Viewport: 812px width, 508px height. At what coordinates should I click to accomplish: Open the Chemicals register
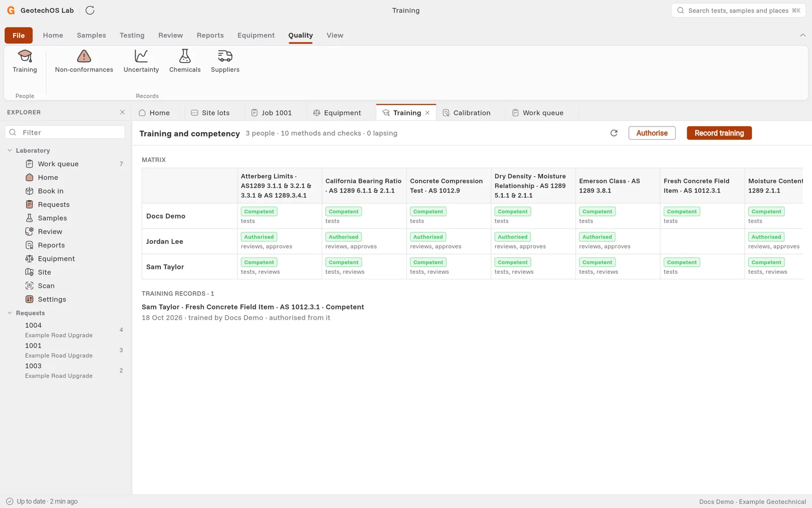[185, 61]
